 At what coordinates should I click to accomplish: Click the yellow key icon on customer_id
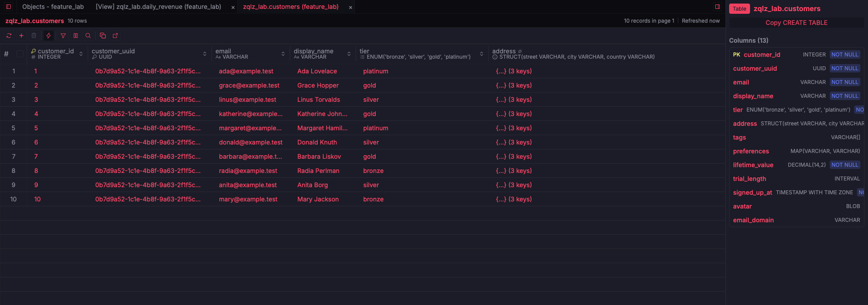click(x=33, y=51)
